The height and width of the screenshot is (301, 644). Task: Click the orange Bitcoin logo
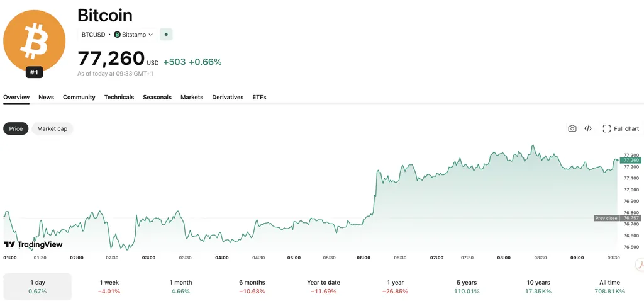click(35, 40)
